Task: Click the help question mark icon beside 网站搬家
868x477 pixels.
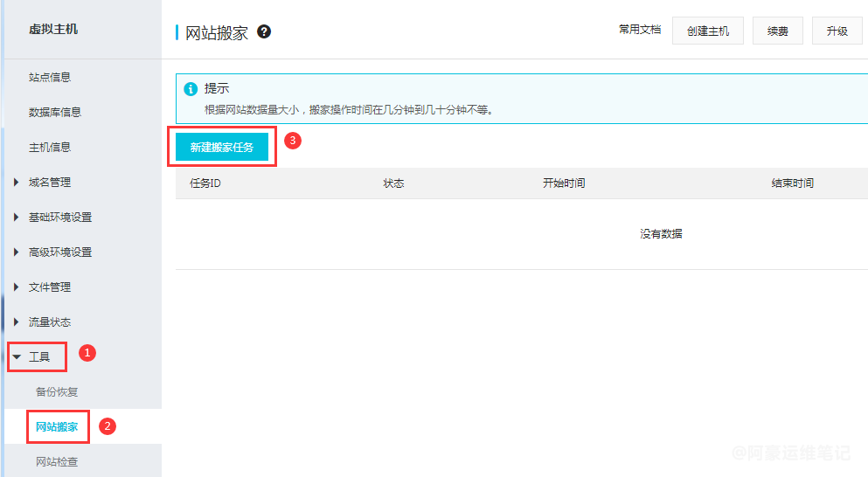Action: point(264,32)
